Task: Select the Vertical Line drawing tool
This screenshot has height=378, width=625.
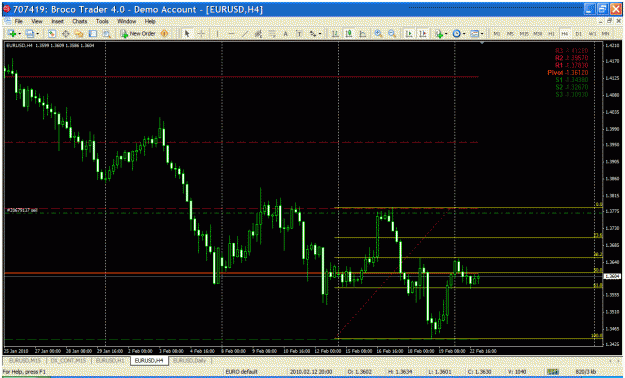Action: 217,34
